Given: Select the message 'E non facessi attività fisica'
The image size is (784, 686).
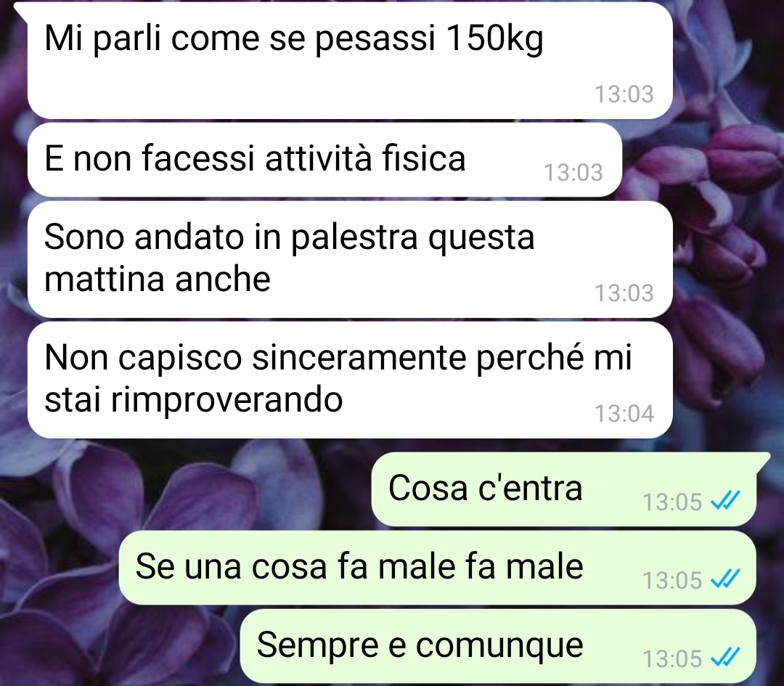Looking at the screenshot, I should click(x=324, y=160).
